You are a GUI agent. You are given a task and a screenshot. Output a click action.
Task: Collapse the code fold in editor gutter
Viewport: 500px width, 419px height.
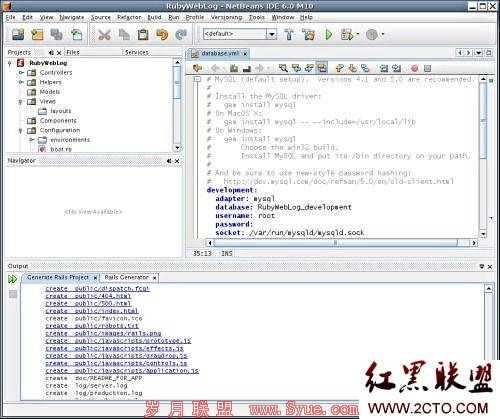tap(198, 79)
